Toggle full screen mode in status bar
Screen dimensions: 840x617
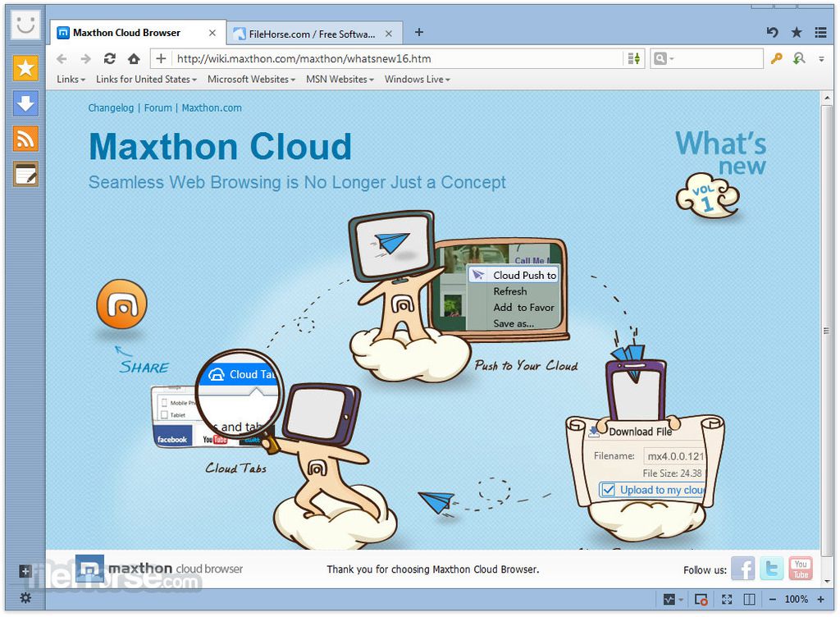tap(727, 599)
